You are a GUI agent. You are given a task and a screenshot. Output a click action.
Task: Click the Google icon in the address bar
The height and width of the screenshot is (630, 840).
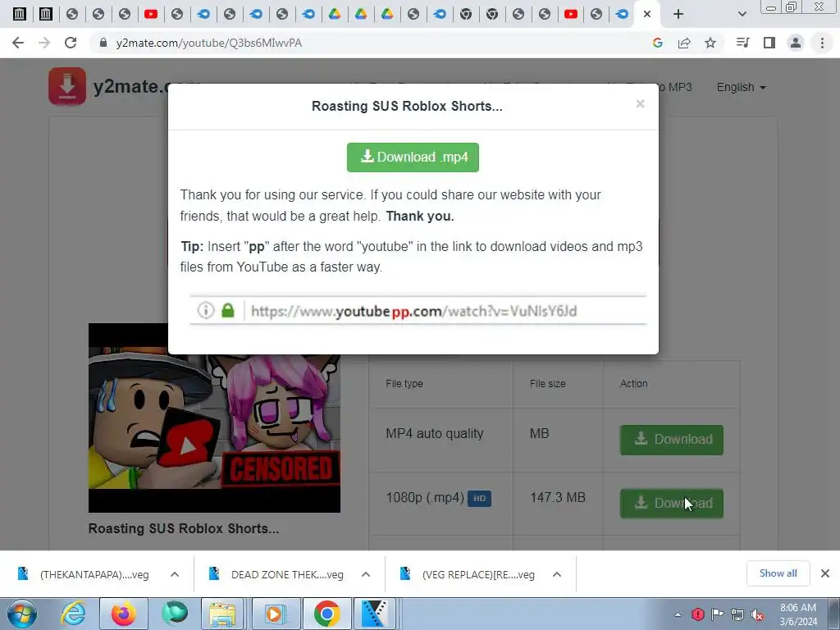(658, 43)
